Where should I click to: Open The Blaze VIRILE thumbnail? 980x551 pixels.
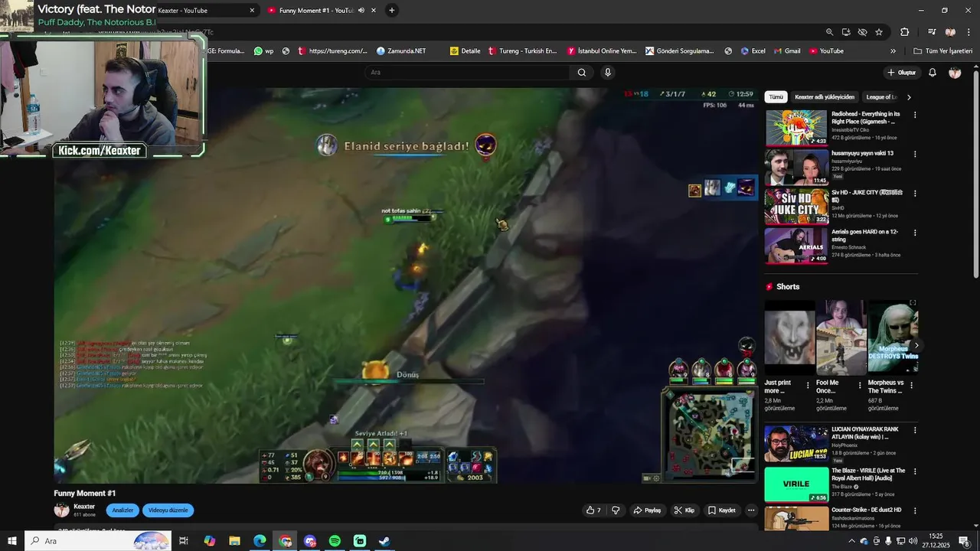(x=796, y=484)
